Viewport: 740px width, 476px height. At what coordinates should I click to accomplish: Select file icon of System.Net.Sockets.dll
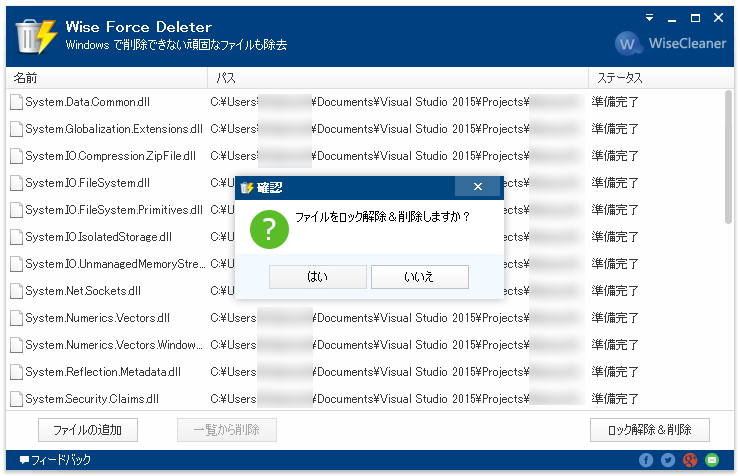pos(17,291)
